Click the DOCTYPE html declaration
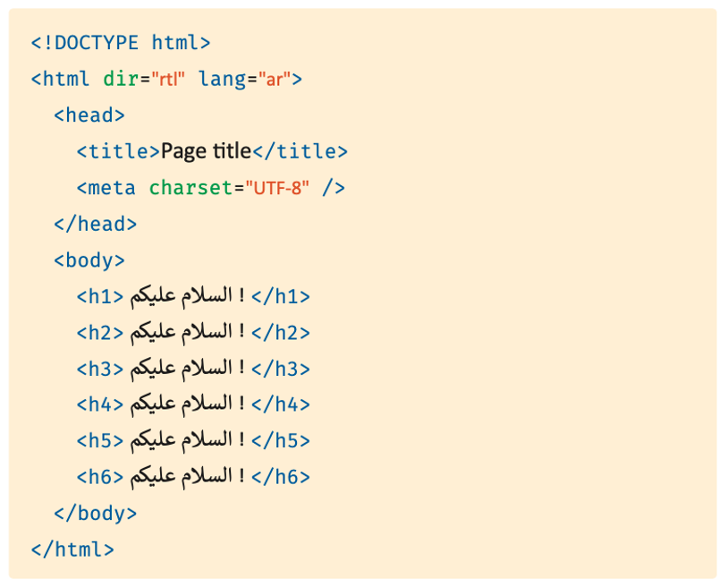The image size is (728, 587). (x=121, y=43)
